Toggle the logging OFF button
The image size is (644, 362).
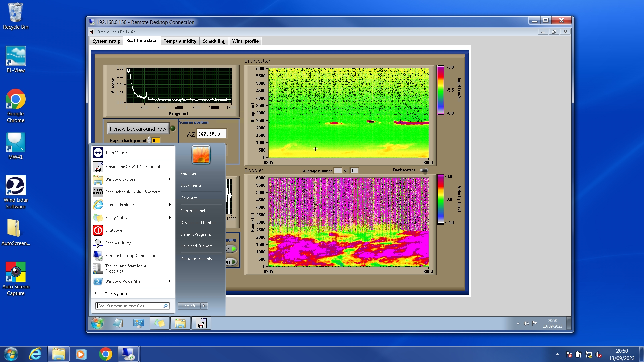(231, 262)
